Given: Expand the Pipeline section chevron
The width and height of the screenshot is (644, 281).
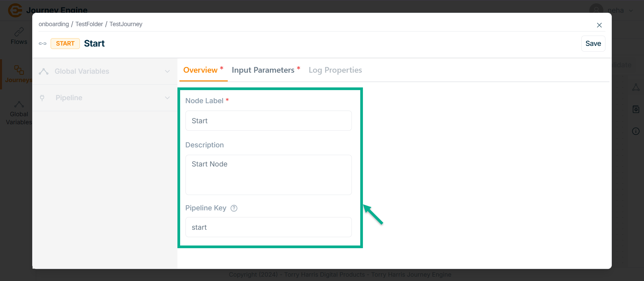Looking at the screenshot, I should (167, 98).
